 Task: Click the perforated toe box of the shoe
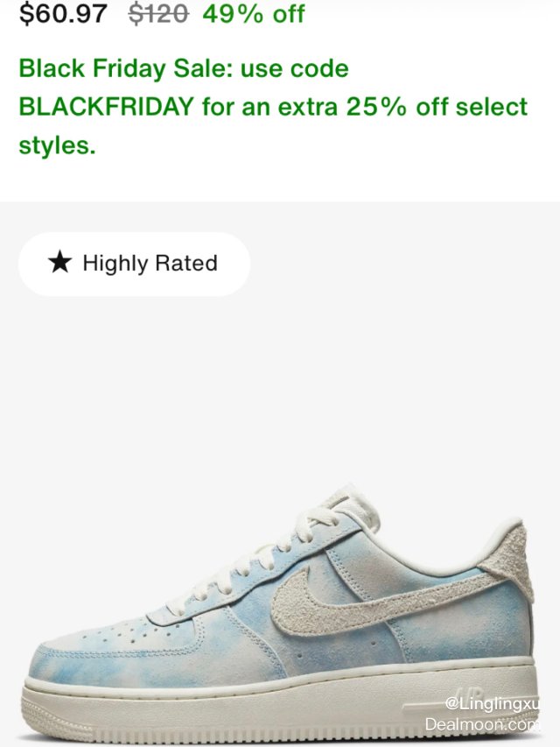[x=112, y=633]
